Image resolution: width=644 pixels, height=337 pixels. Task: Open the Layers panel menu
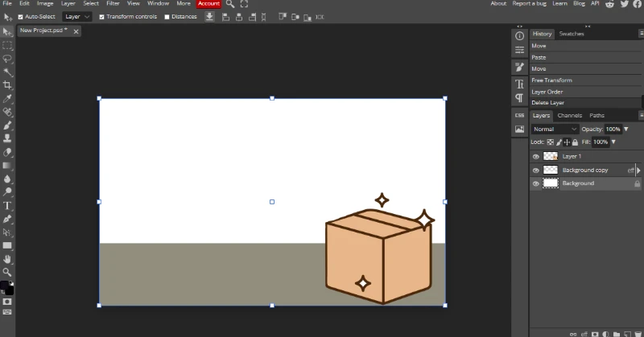click(641, 115)
